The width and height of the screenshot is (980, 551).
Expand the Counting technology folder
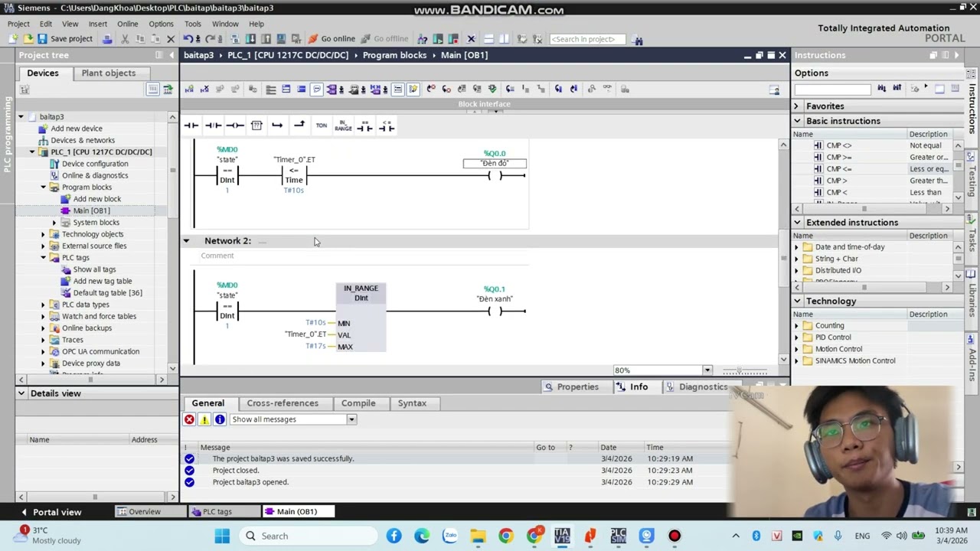coord(796,326)
